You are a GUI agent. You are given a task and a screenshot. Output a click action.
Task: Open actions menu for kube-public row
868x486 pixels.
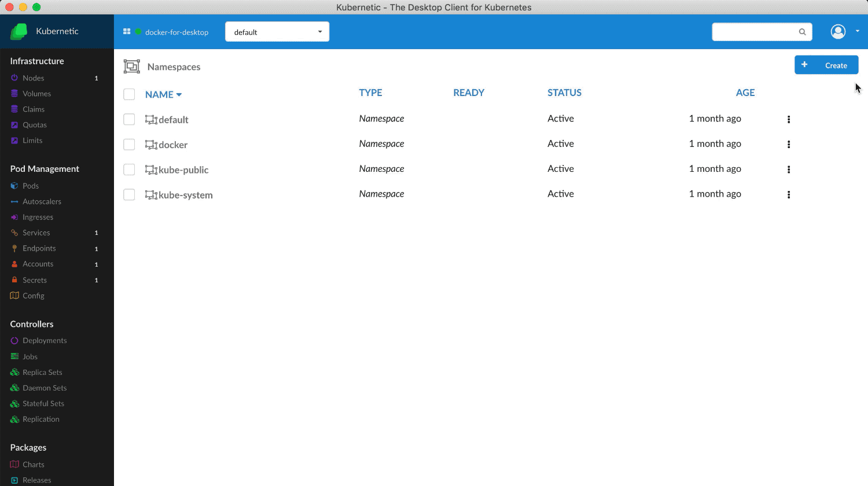pos(789,170)
